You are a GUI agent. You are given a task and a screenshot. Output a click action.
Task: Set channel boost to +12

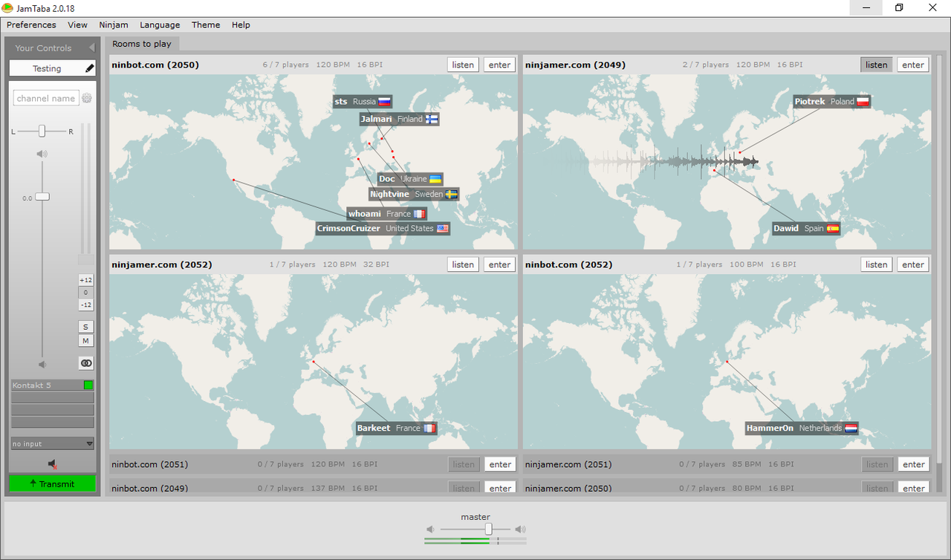coord(86,280)
